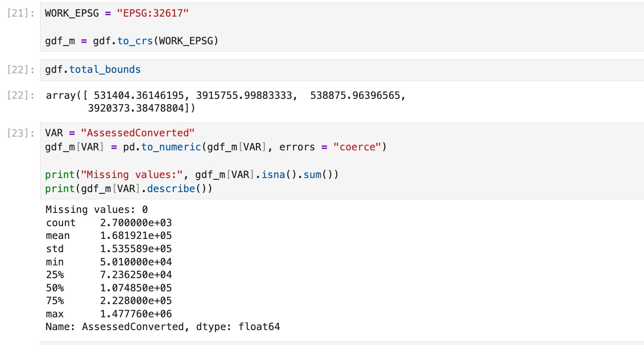Click the cell 22 output prompt

(x=21, y=96)
